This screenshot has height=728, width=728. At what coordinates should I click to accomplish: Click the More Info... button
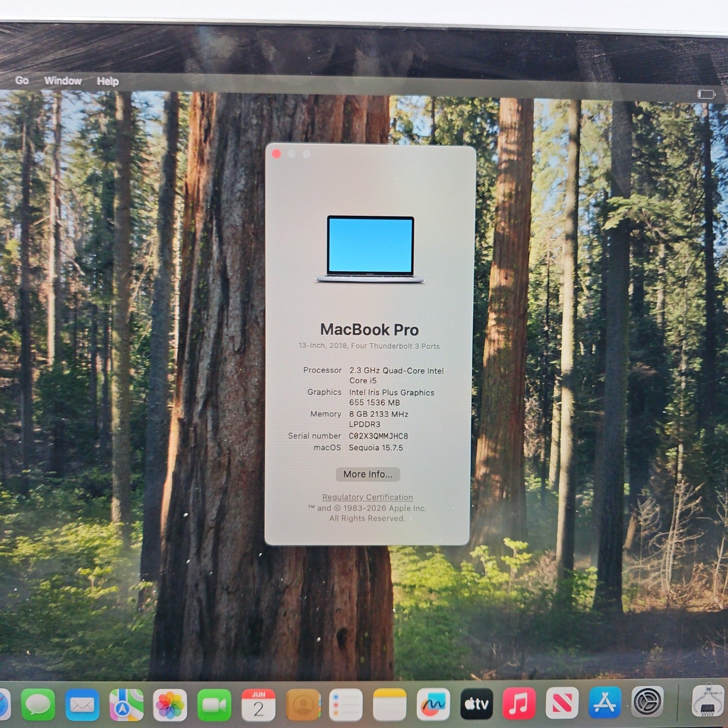pyautogui.click(x=368, y=474)
